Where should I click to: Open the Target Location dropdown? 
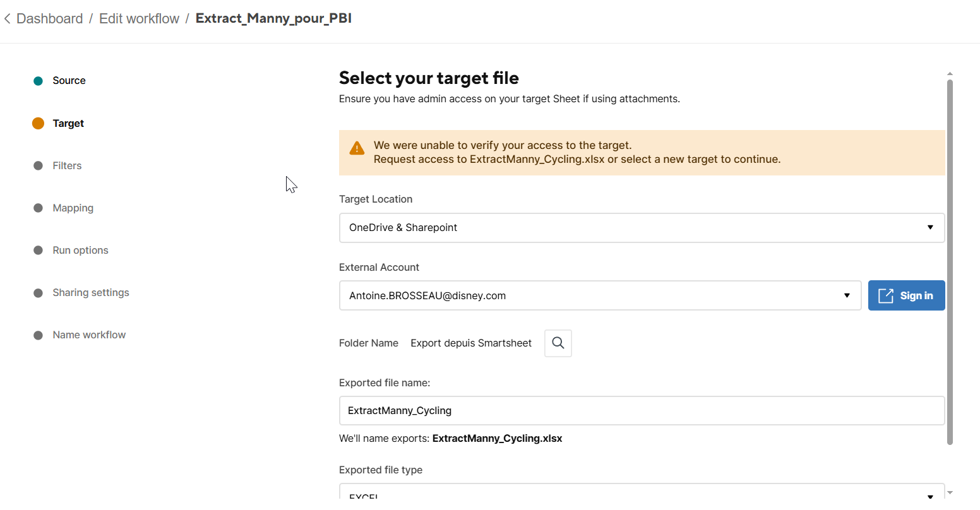[x=642, y=228]
